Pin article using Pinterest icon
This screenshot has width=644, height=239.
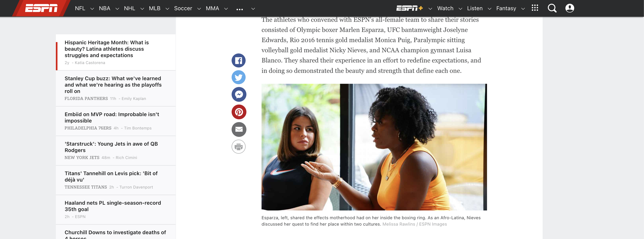[239, 112]
